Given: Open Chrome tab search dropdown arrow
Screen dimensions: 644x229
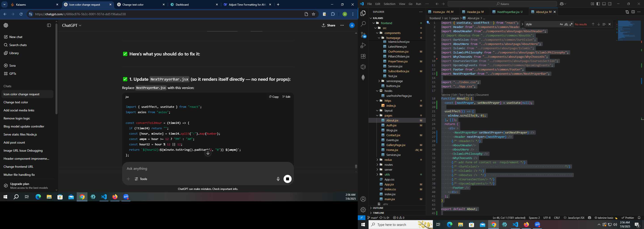Looking at the screenshot, I should [x=4, y=4].
